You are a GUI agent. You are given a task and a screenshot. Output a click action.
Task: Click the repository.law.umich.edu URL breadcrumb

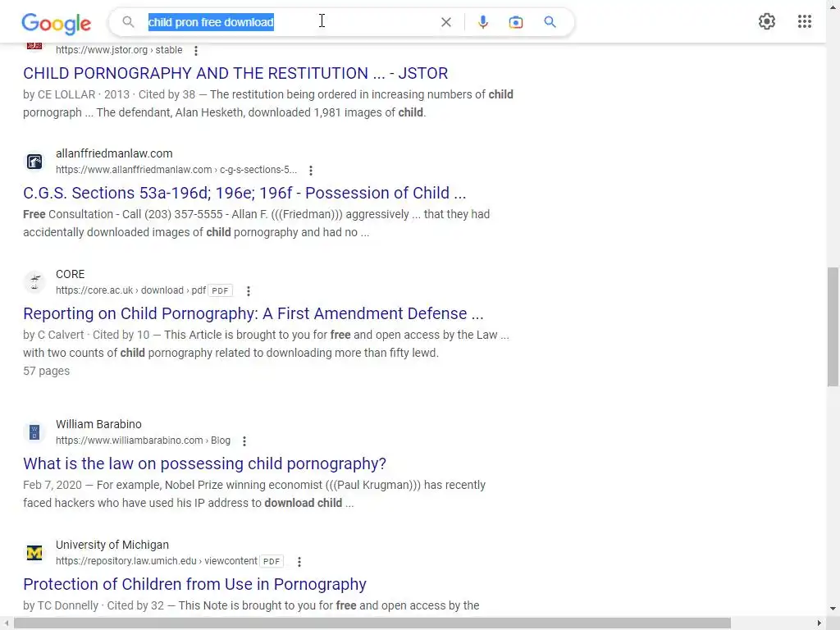(x=157, y=560)
